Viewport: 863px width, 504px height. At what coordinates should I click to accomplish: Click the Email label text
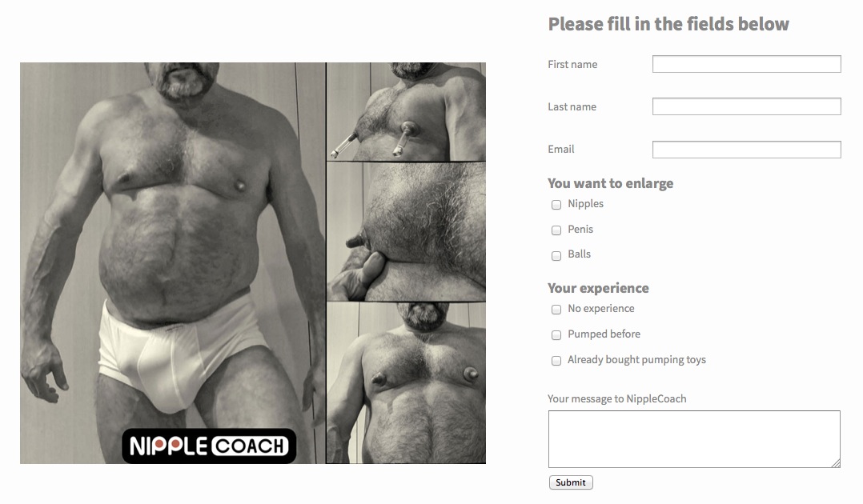point(561,149)
